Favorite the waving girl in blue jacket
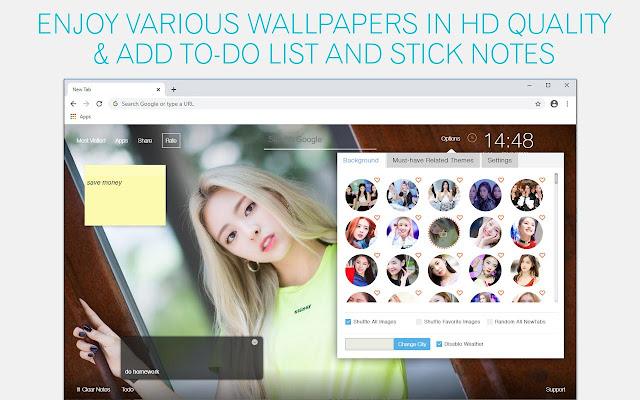Image resolution: width=640 pixels, height=400 pixels. [x=377, y=256]
